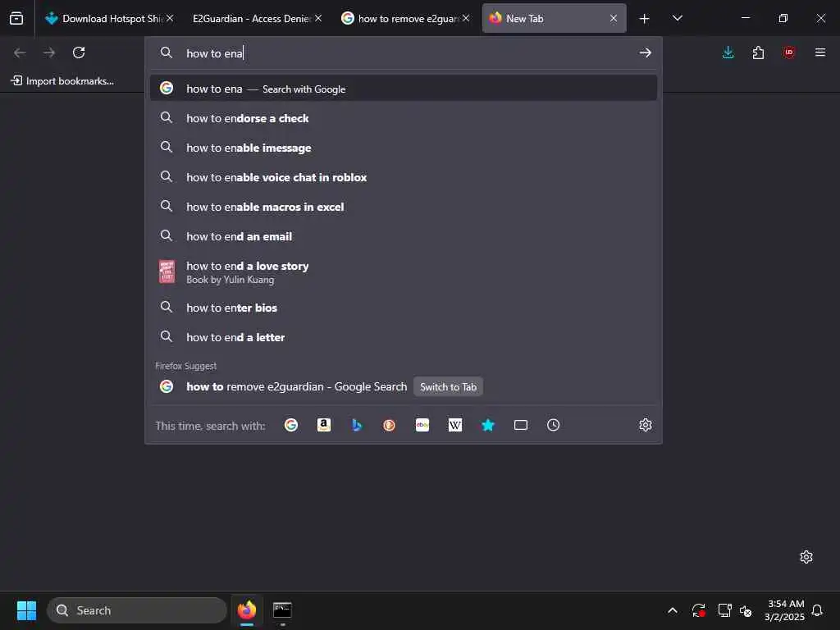Viewport: 840px width, 630px height.
Task: Click the network display tray icon
Action: click(x=724, y=610)
